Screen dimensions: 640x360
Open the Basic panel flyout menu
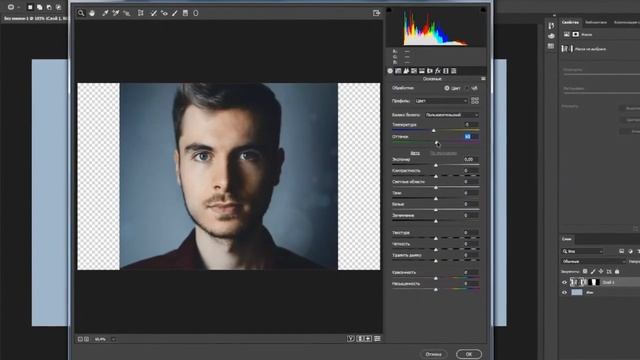click(x=483, y=79)
